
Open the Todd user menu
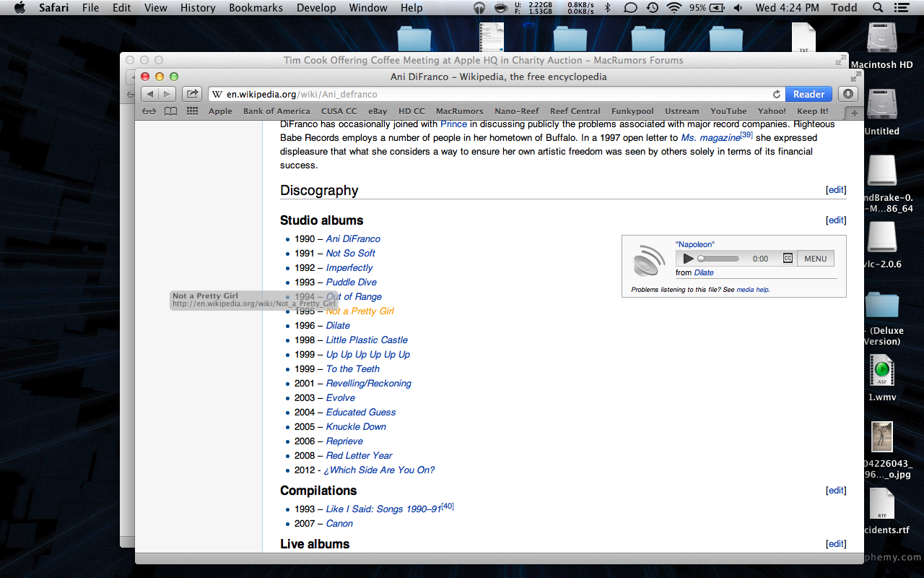point(844,8)
